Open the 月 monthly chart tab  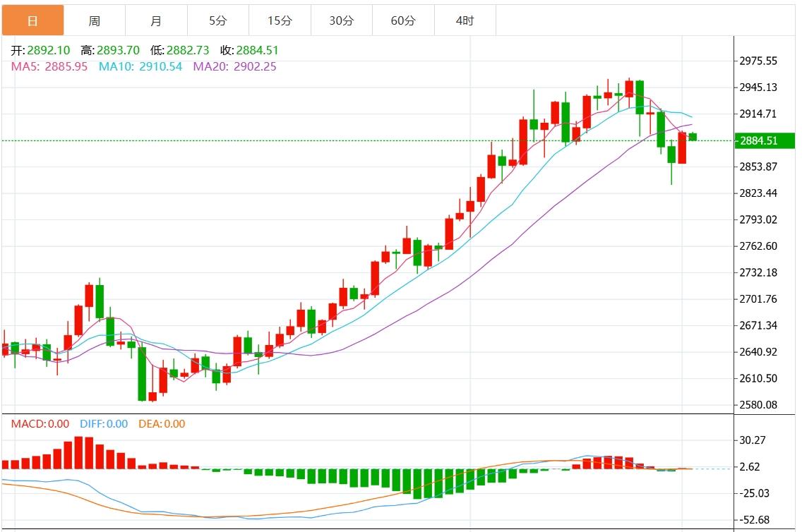(156, 20)
